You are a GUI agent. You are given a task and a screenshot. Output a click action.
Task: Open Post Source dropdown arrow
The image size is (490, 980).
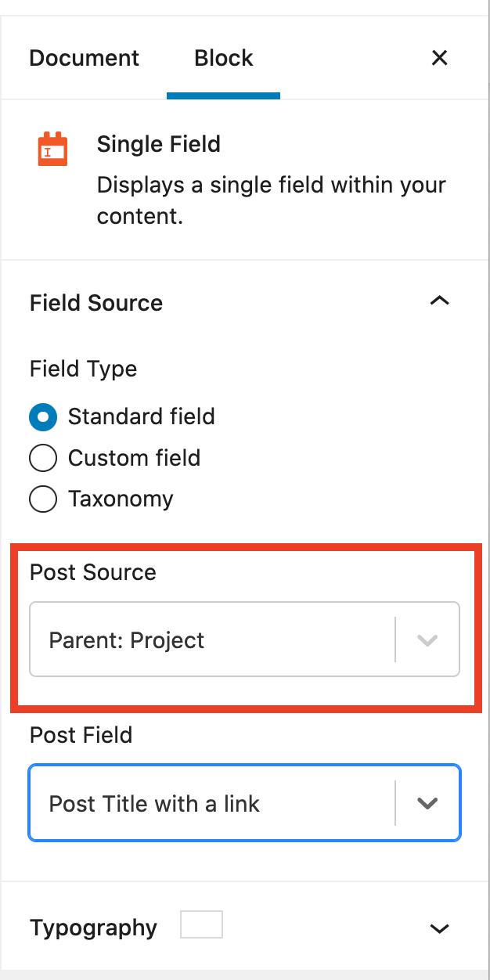click(427, 640)
